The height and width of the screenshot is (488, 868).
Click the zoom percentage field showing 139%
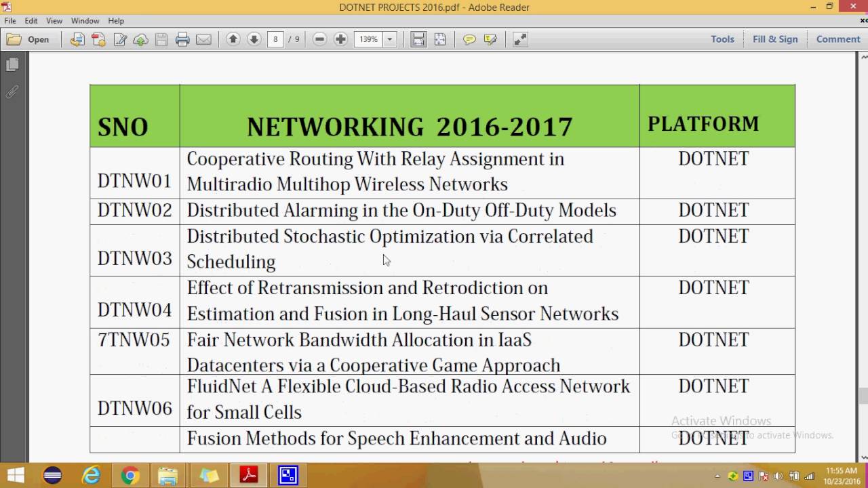(x=369, y=39)
